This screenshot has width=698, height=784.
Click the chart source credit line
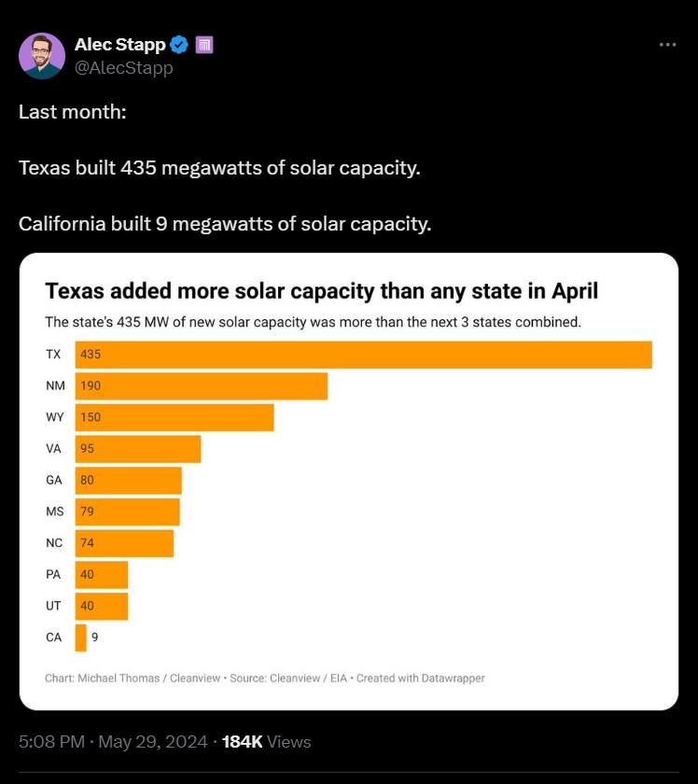pos(265,678)
